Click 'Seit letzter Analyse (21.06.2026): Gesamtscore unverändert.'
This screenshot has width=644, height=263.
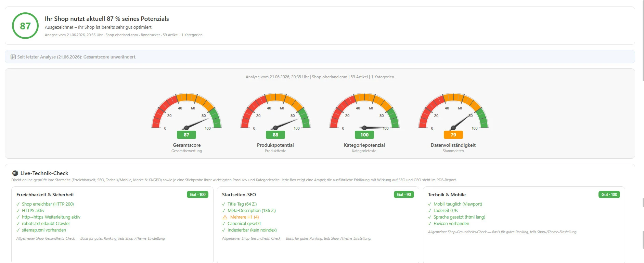tap(77, 57)
